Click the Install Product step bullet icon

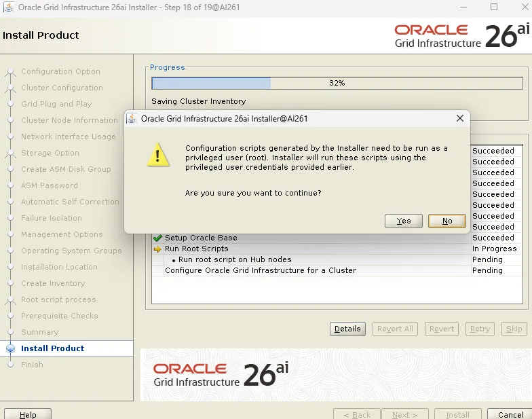[x=11, y=348]
